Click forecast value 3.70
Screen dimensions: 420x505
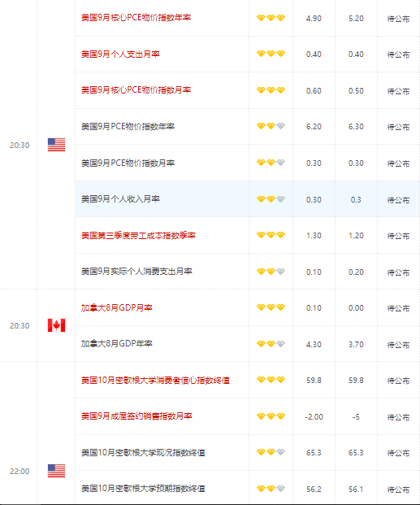(x=356, y=345)
